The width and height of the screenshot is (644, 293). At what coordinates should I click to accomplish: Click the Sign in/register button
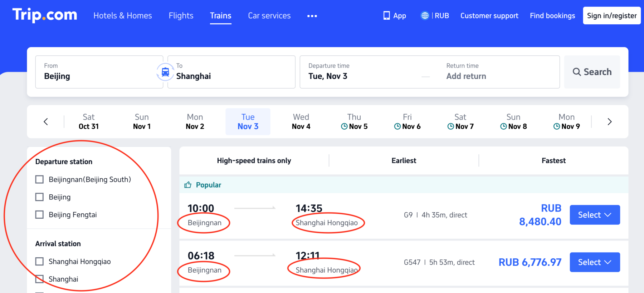click(x=612, y=16)
